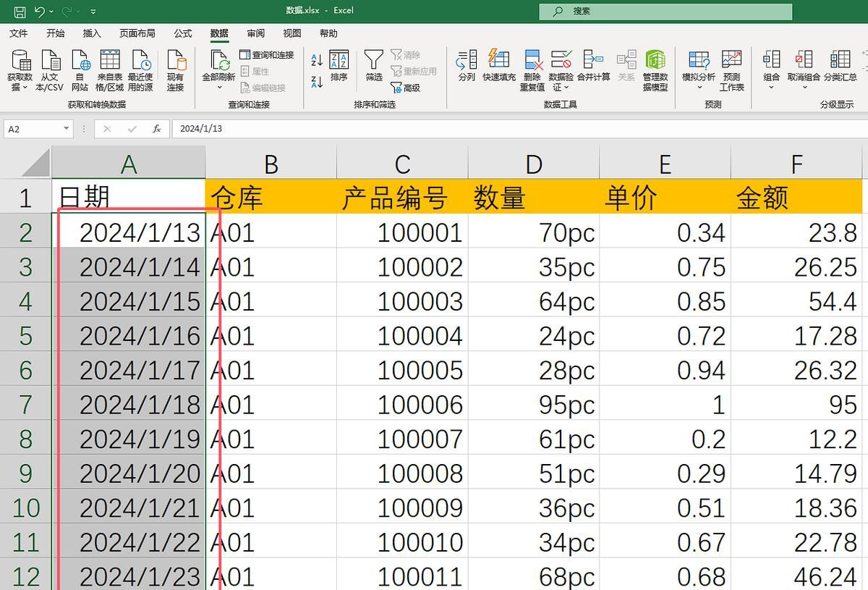Open Customize Quick Access Toolbar dropdown
868x590 pixels.
pyautogui.click(x=94, y=12)
